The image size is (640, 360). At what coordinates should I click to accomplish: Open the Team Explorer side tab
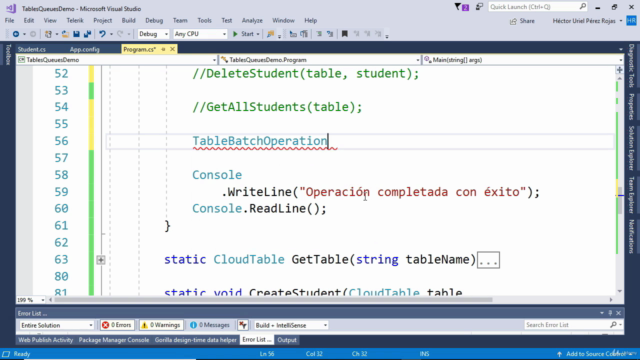(631, 195)
